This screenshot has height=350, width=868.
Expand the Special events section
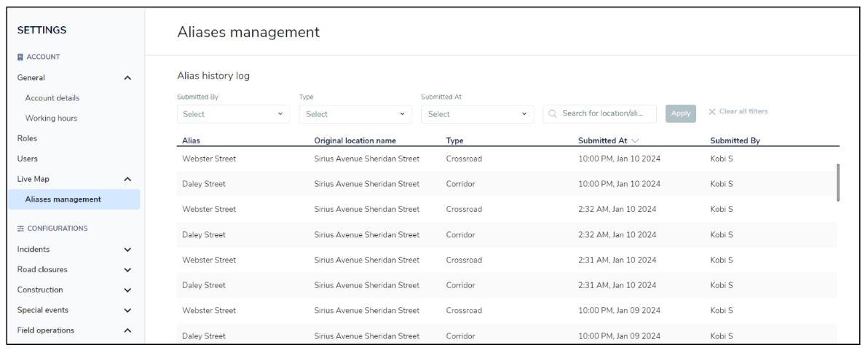pyautogui.click(x=127, y=310)
